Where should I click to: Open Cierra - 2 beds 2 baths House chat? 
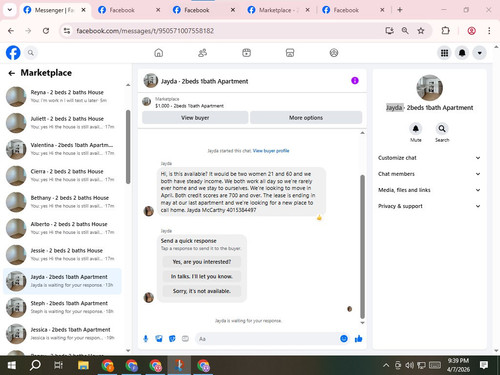click(63, 175)
